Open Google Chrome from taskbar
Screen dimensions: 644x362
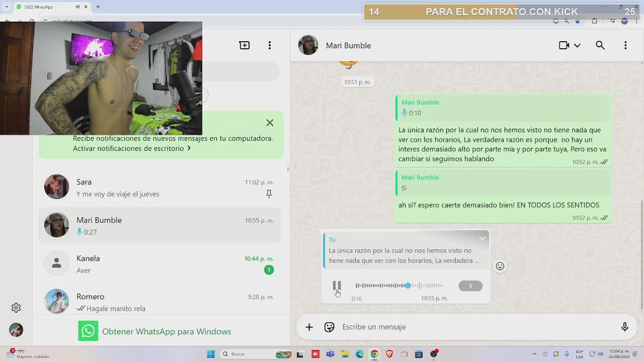pos(374,354)
